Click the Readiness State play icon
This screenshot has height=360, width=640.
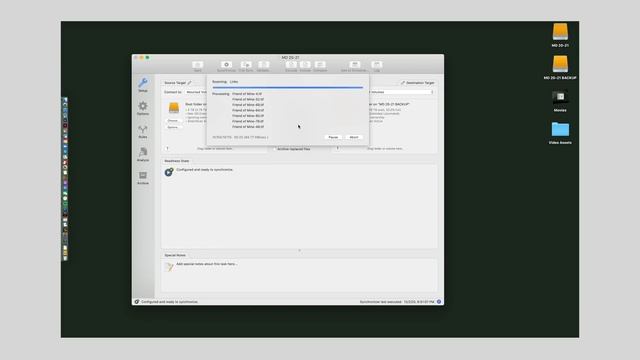[x=169, y=172]
